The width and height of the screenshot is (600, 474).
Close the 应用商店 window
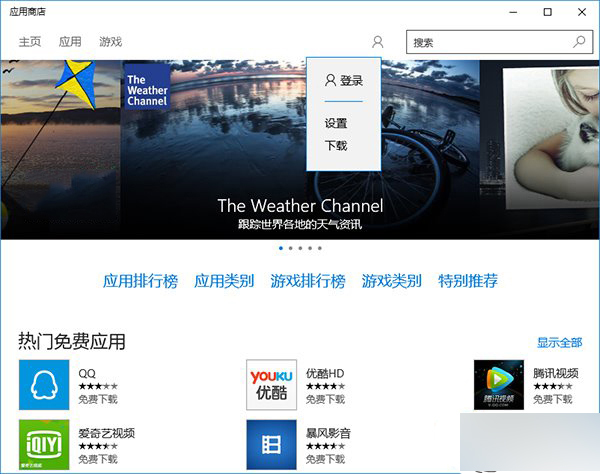coord(582,12)
